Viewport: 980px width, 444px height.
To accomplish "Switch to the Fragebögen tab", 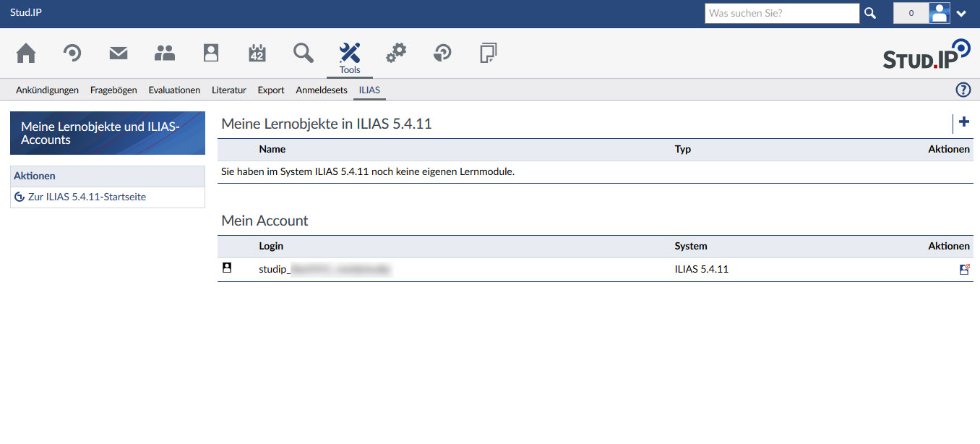I will pyautogui.click(x=113, y=90).
